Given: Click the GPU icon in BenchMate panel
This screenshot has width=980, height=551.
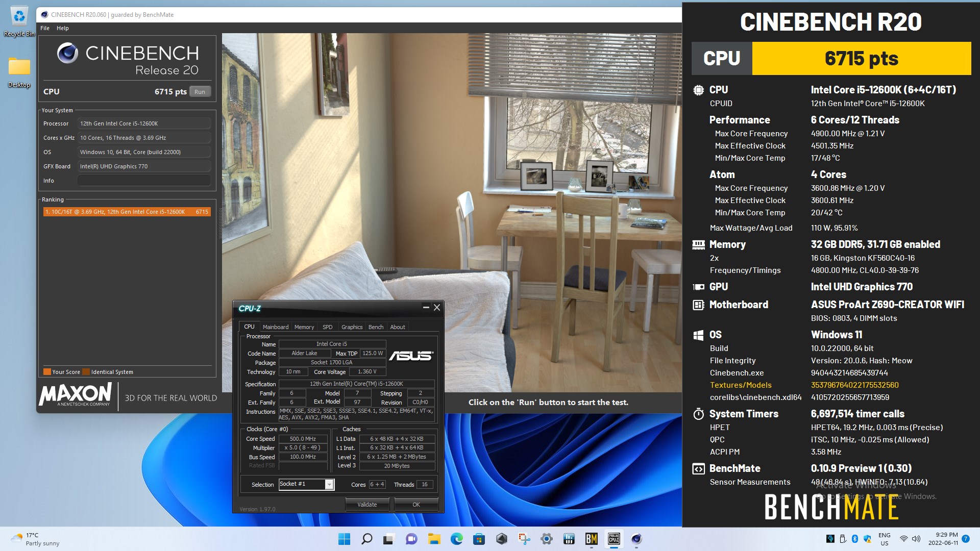Looking at the screenshot, I should [698, 287].
